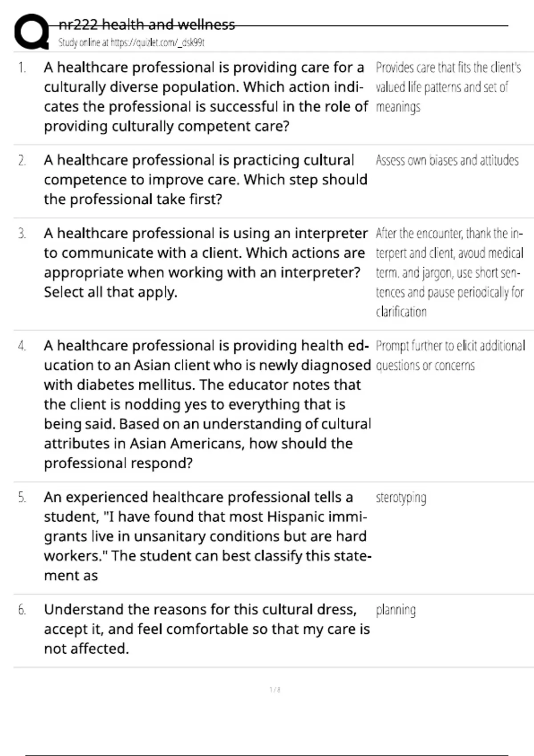Image resolution: width=534 pixels, height=756 pixels.
Task: Select question number 6
Action: tap(22, 610)
